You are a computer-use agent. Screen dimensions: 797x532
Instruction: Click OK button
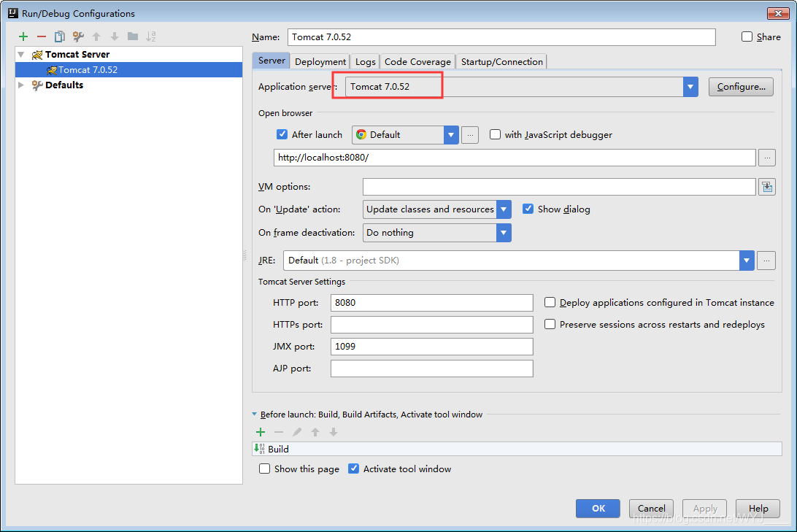[598, 508]
